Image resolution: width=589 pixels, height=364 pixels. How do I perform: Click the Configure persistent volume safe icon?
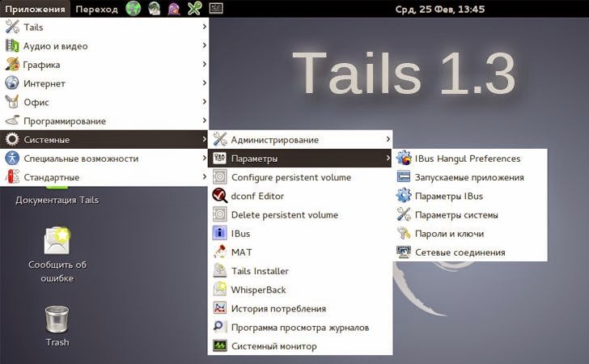pyautogui.click(x=220, y=177)
